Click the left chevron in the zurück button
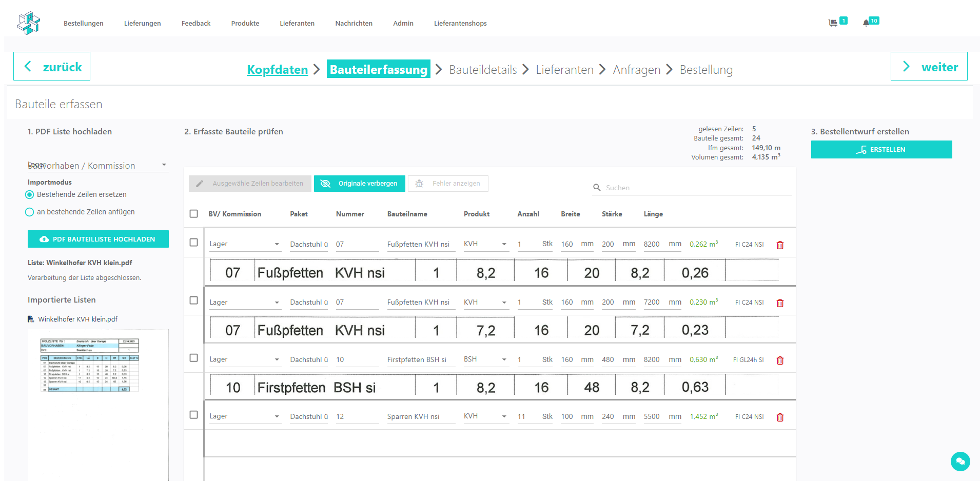Viewport: 980px width, 481px height. (x=28, y=66)
